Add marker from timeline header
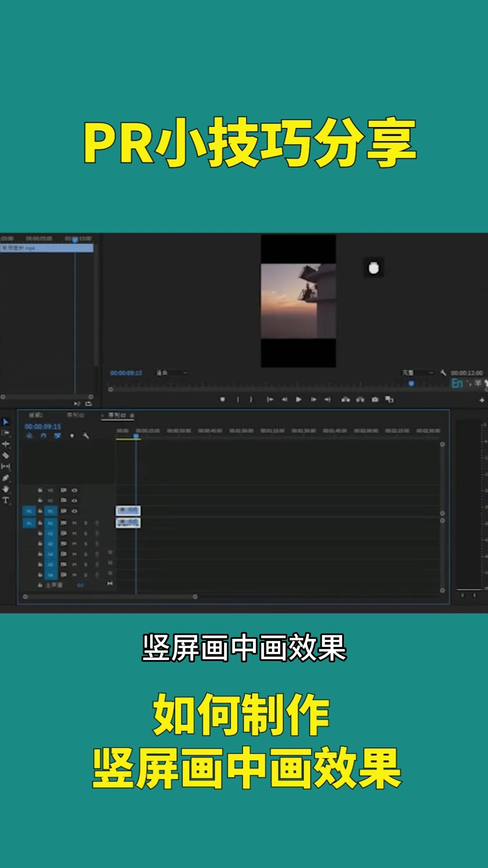Viewport: 488px width, 868px height. [72, 436]
